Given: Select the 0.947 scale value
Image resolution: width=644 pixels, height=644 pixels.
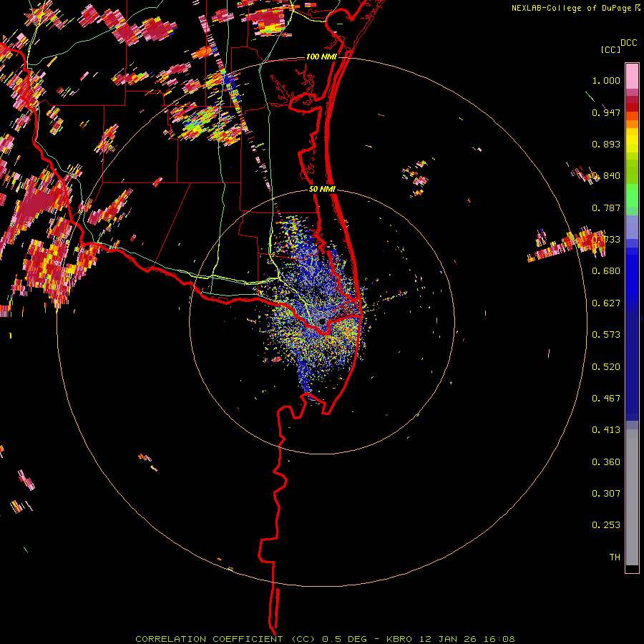Looking at the screenshot, I should point(606,112).
